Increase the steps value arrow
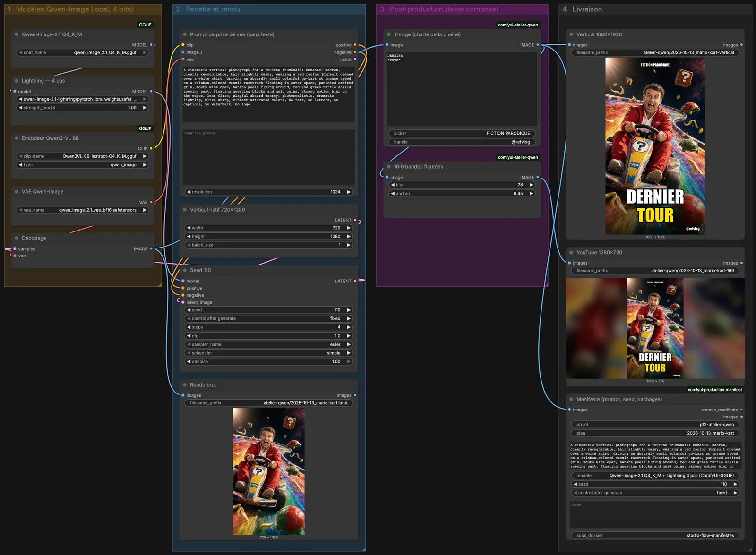The height and width of the screenshot is (555, 756). [x=349, y=327]
